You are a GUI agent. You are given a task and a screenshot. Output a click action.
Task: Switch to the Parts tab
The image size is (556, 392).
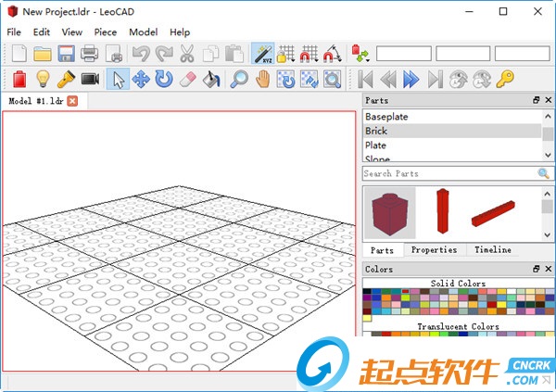(x=382, y=250)
